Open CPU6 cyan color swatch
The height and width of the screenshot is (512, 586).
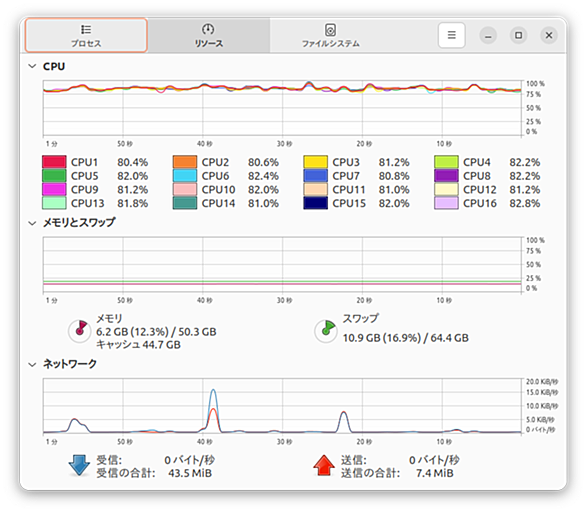click(x=185, y=176)
